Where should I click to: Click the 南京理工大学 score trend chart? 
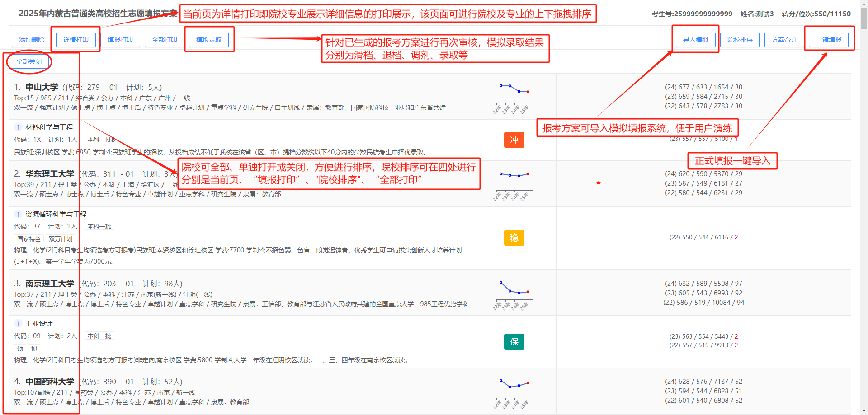(x=514, y=294)
